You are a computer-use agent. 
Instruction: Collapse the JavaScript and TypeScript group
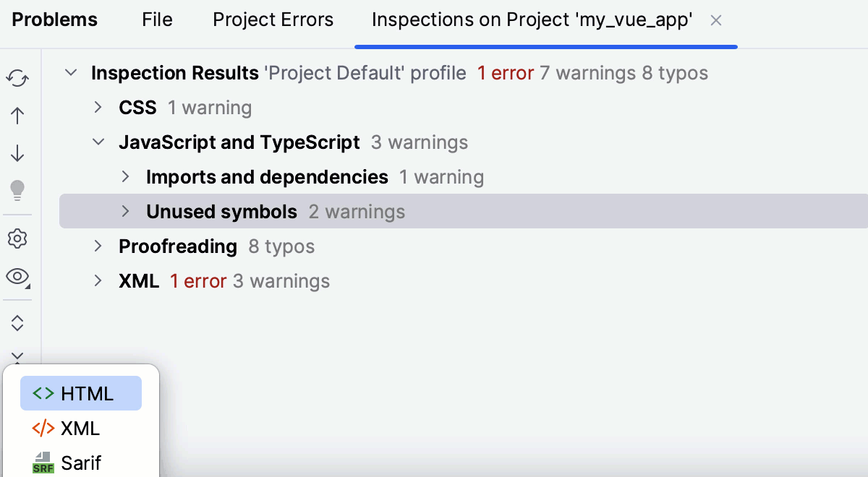[98, 142]
